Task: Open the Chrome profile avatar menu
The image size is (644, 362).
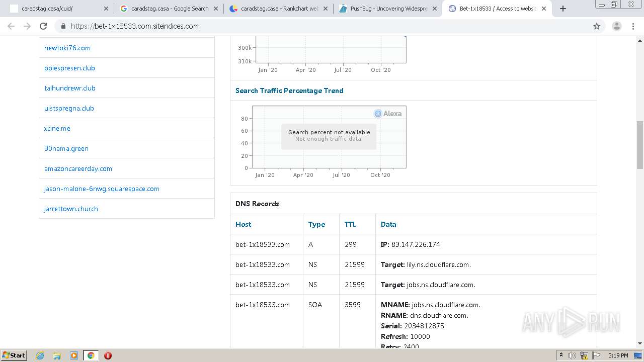Action: point(616,26)
